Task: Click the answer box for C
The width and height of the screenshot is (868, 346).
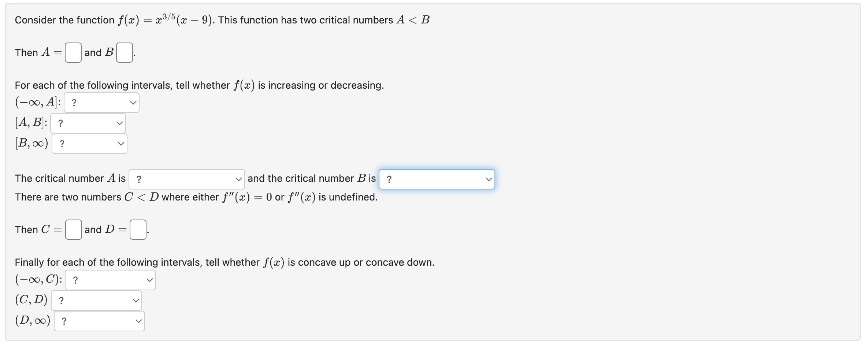Action: [74, 230]
